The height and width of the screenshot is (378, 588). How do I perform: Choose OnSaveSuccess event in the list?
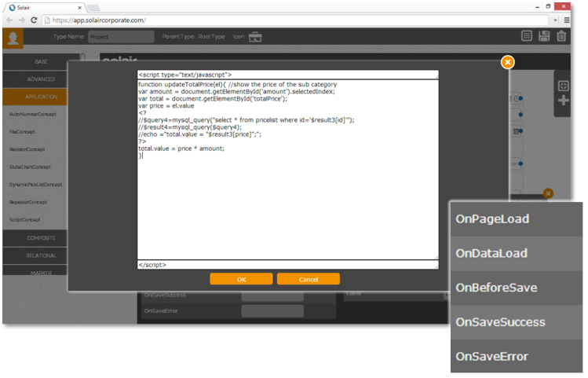[517, 322]
